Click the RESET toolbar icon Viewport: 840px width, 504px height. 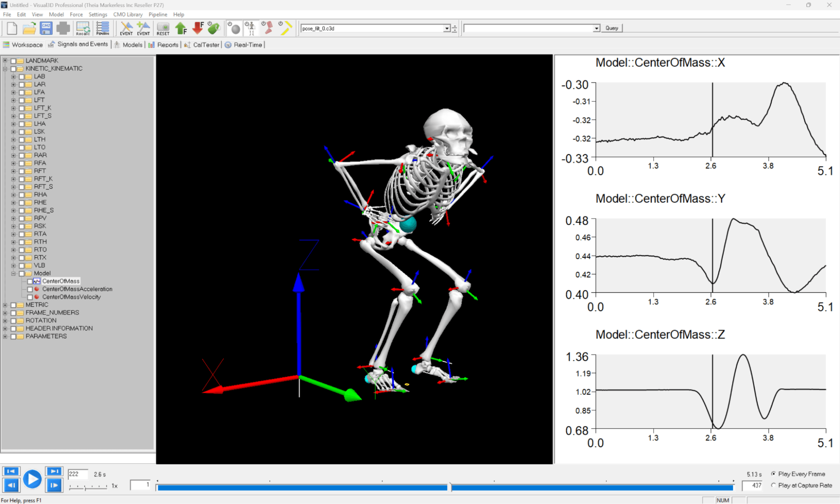click(163, 28)
